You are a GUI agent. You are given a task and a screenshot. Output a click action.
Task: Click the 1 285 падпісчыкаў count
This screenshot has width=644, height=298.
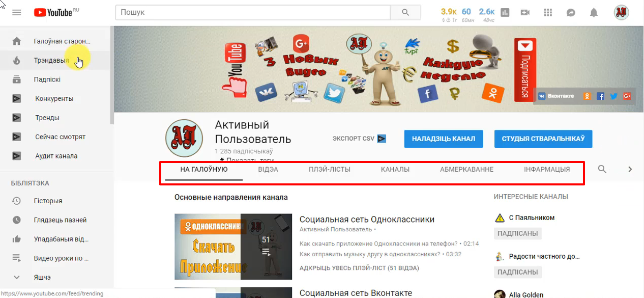[x=244, y=151]
